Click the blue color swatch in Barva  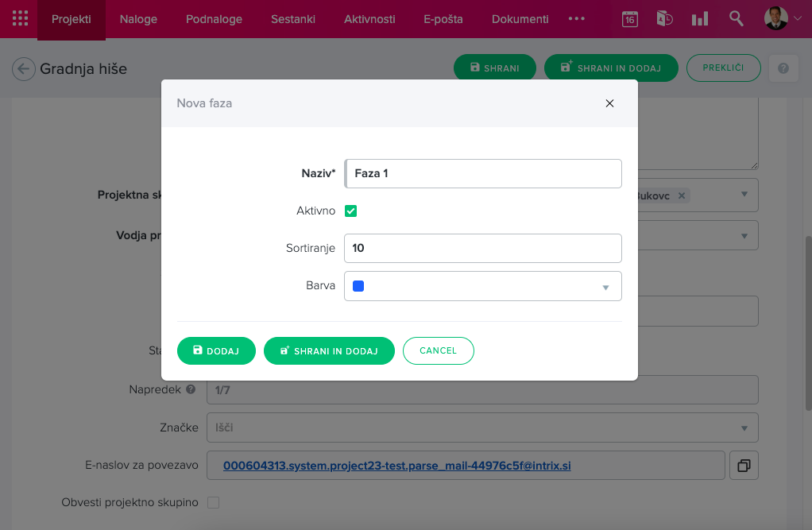358,287
